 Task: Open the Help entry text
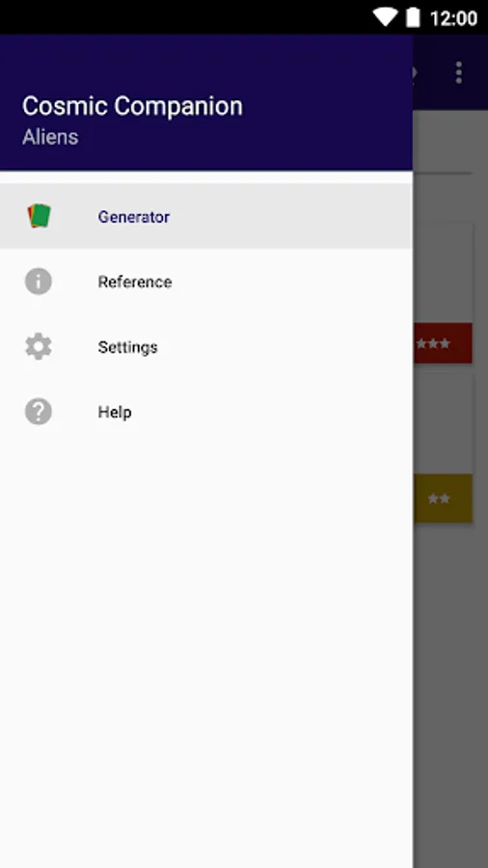[115, 412]
